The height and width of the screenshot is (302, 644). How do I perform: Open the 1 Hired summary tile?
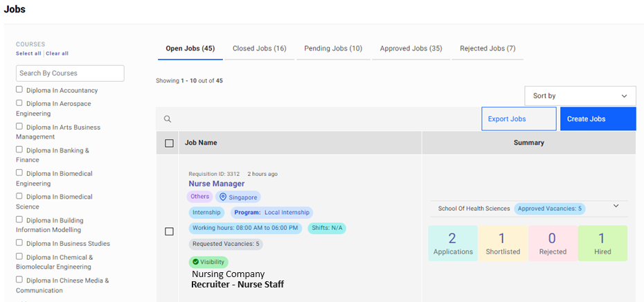(602, 243)
